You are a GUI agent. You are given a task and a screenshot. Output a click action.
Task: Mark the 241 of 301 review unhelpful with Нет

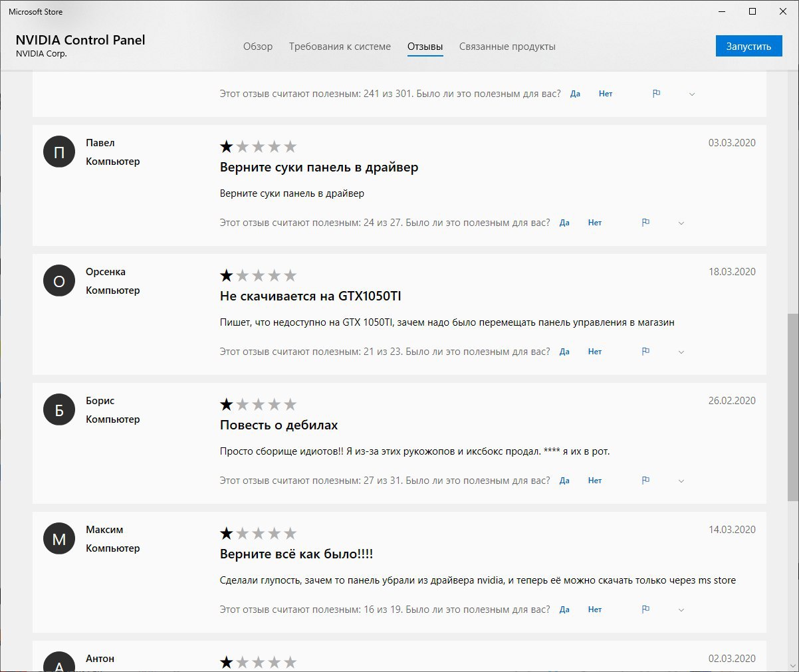pos(606,94)
